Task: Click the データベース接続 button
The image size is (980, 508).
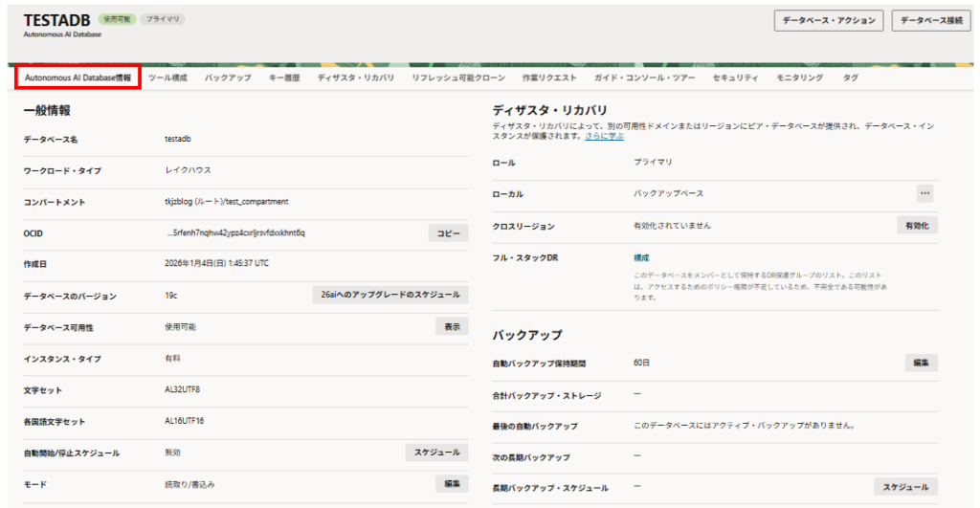Action: pos(930,20)
